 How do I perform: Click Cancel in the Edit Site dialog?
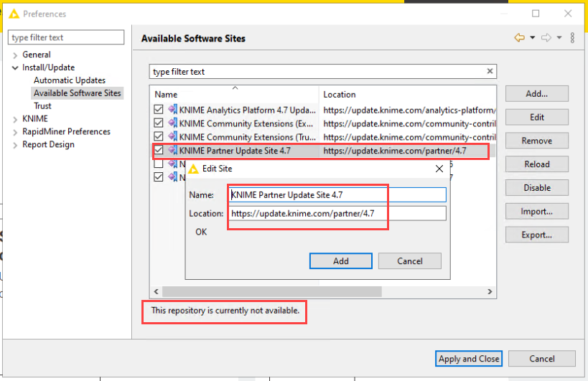coord(409,260)
